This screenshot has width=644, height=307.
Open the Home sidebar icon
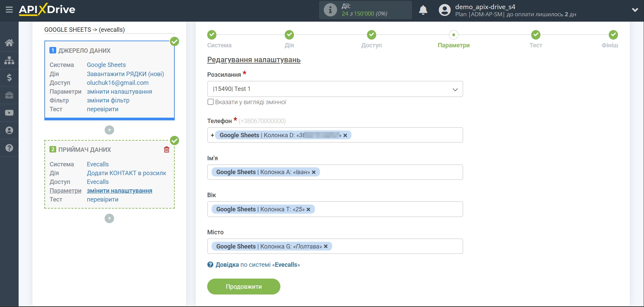click(x=9, y=43)
